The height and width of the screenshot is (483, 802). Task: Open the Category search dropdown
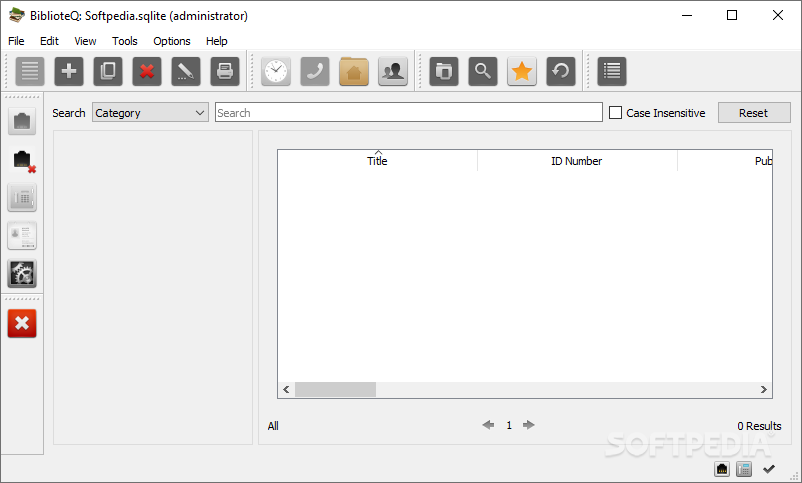(x=150, y=113)
